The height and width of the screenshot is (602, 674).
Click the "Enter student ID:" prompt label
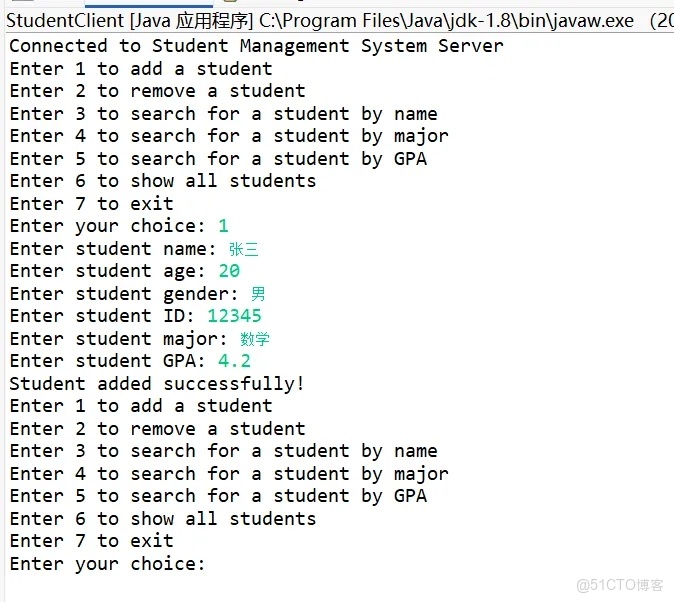point(102,316)
